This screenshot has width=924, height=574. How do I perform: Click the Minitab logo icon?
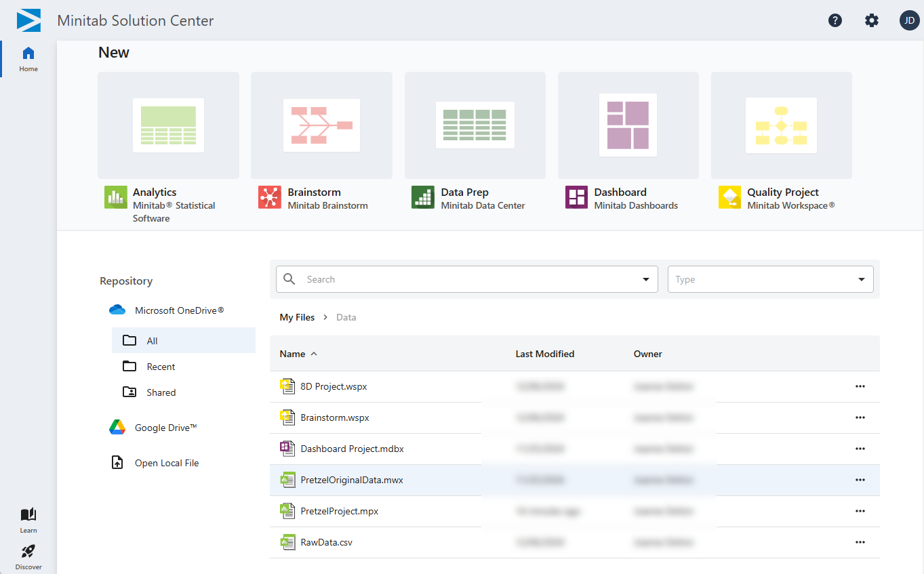28,20
